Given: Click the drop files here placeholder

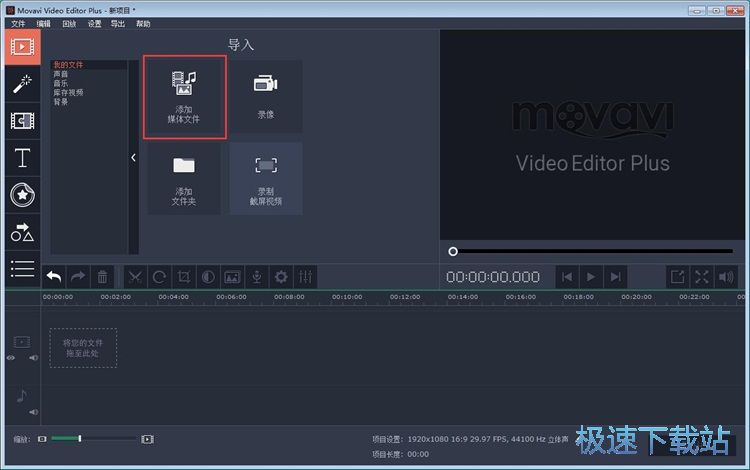Looking at the screenshot, I should 83,348.
